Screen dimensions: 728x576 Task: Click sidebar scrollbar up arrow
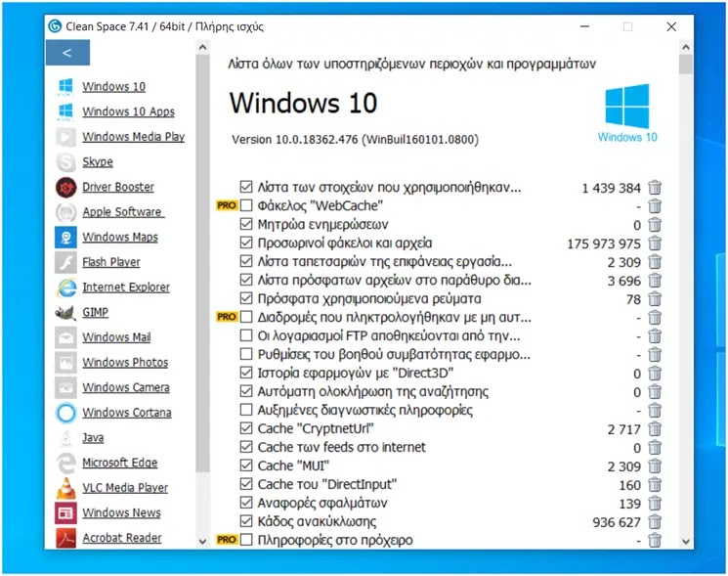202,47
